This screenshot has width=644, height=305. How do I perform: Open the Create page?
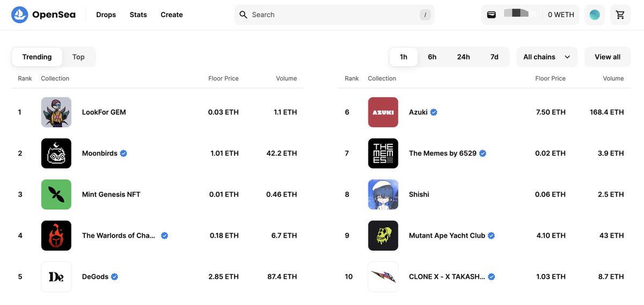pyautogui.click(x=172, y=15)
